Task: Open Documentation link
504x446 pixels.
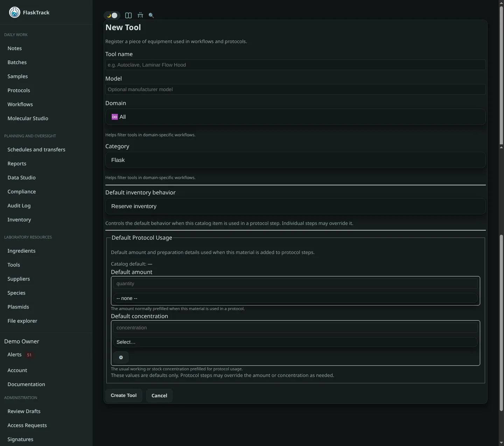Action: (x=26, y=384)
